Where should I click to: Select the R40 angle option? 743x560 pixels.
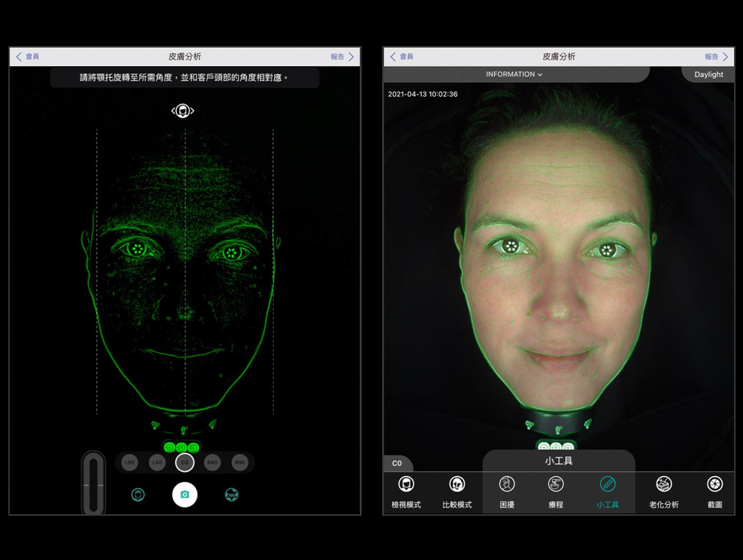(212, 462)
